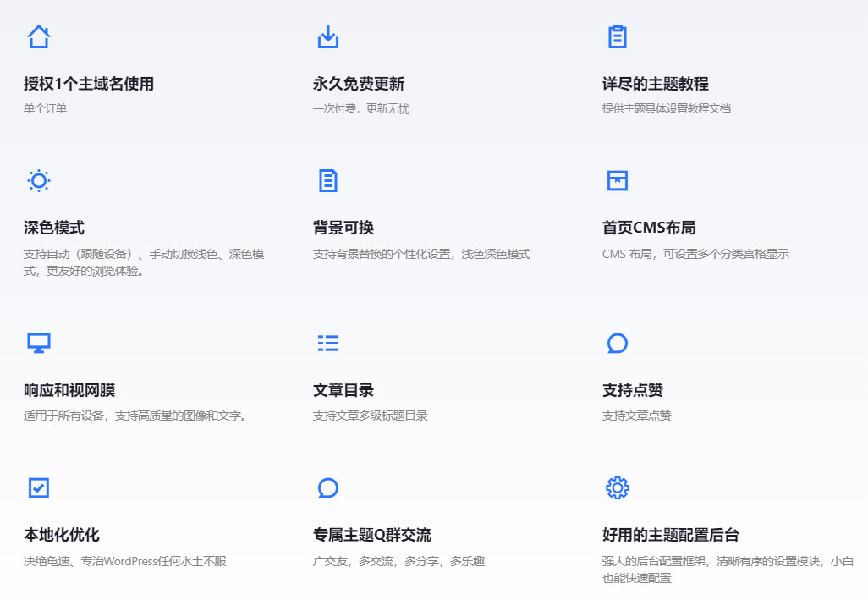Viewport: 868px width, 600px height.
Task: Click the chat bubble icon above 专属主题Q群交流
Action: point(327,487)
